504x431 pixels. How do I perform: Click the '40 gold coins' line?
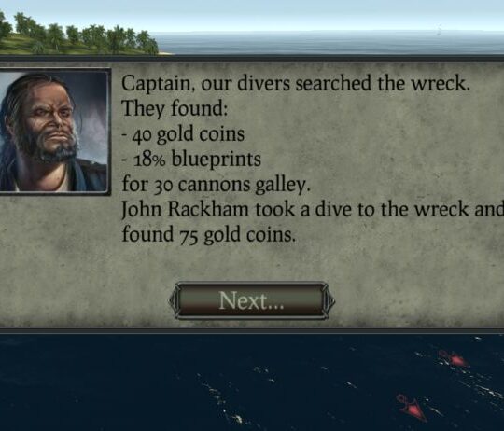183,134
